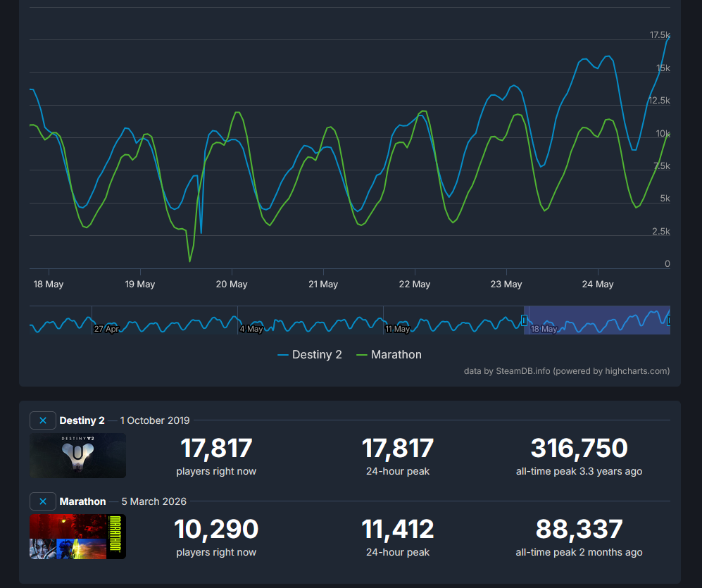Toggle the Marathon legend series
The height and width of the screenshot is (588, 702).
click(x=389, y=355)
